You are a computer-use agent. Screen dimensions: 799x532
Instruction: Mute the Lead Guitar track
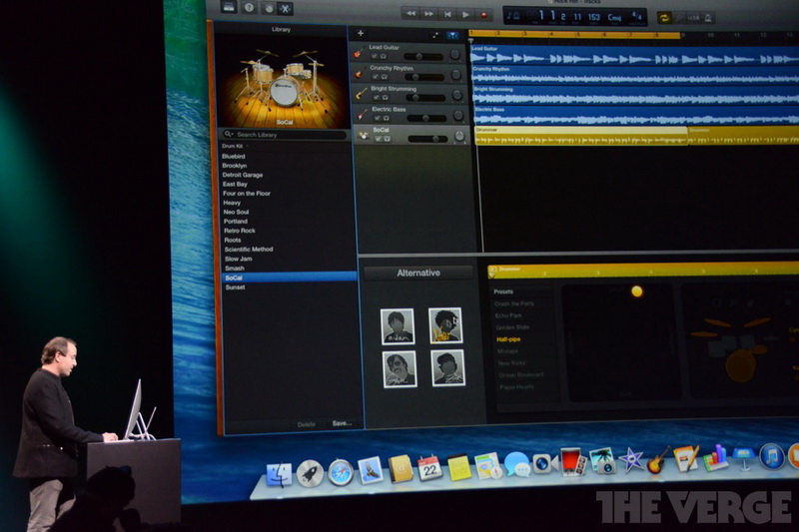(x=374, y=56)
